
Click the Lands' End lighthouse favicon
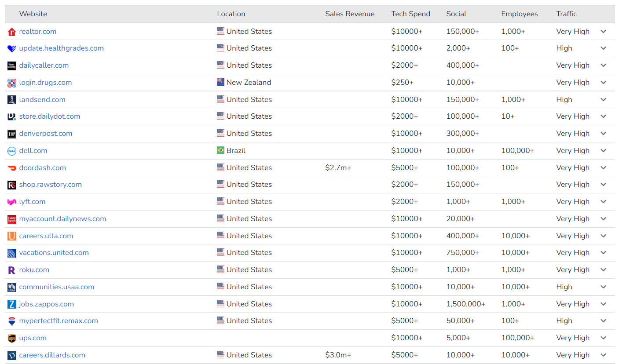pos(12,100)
